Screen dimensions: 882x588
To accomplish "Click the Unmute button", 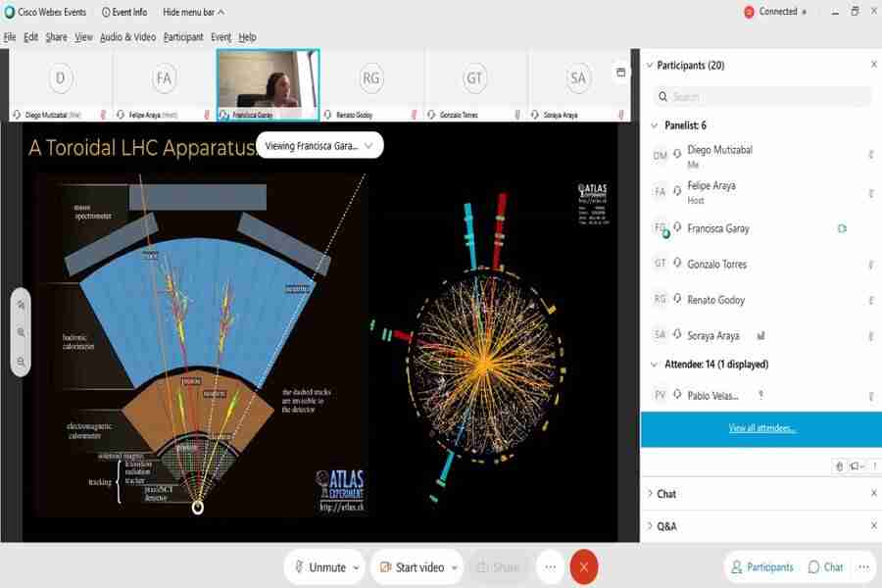I will point(320,567).
